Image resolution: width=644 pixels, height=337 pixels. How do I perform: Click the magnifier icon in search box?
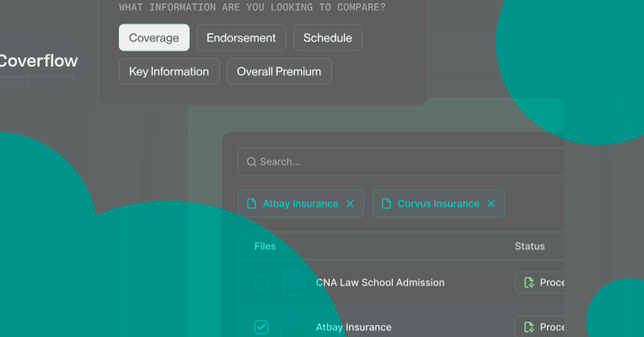tap(251, 162)
